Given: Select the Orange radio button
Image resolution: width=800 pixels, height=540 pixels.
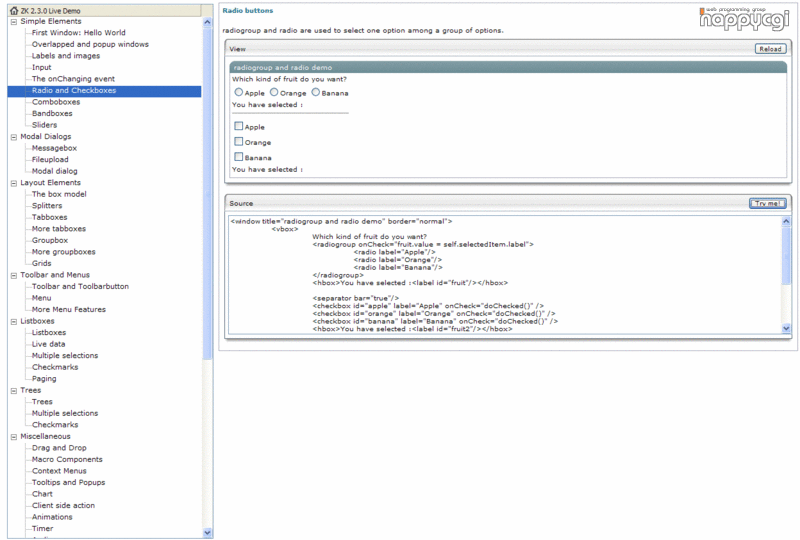Looking at the screenshot, I should 274,92.
